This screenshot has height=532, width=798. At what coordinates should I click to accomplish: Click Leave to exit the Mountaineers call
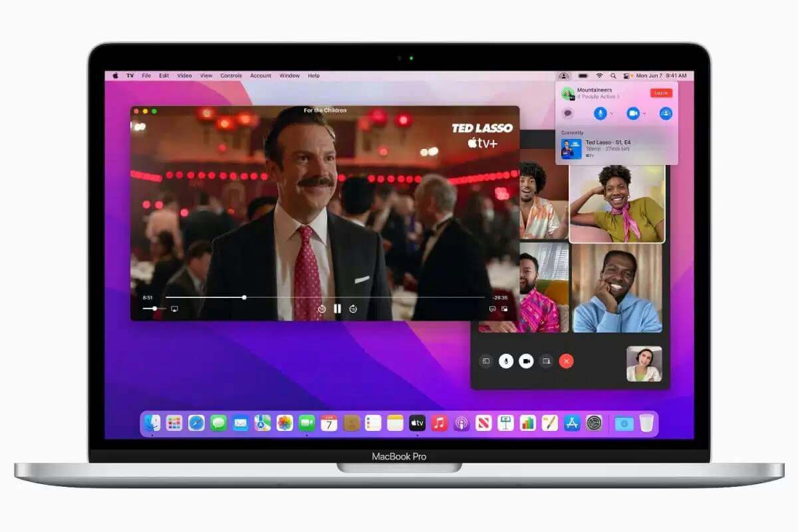[x=661, y=93]
